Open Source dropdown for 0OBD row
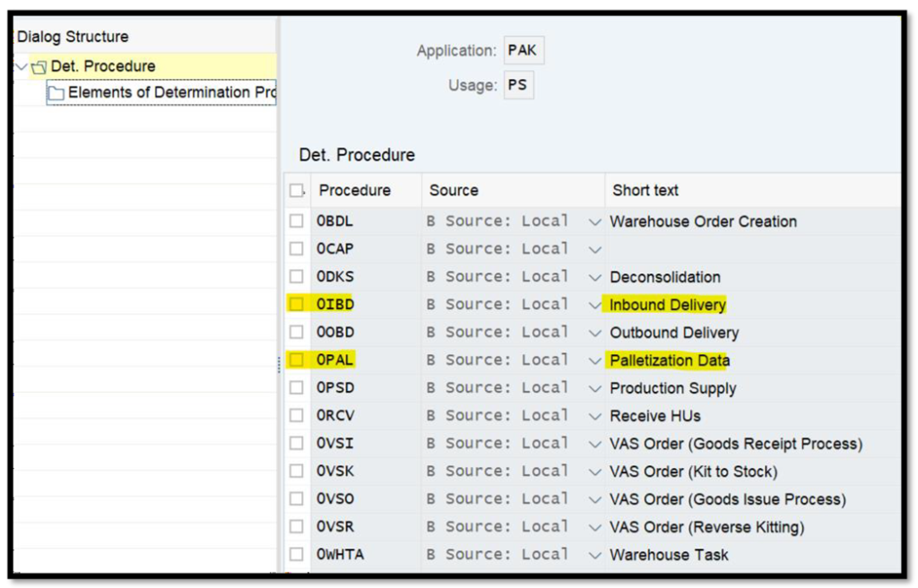The height and width of the screenshot is (588, 918). pos(594,333)
